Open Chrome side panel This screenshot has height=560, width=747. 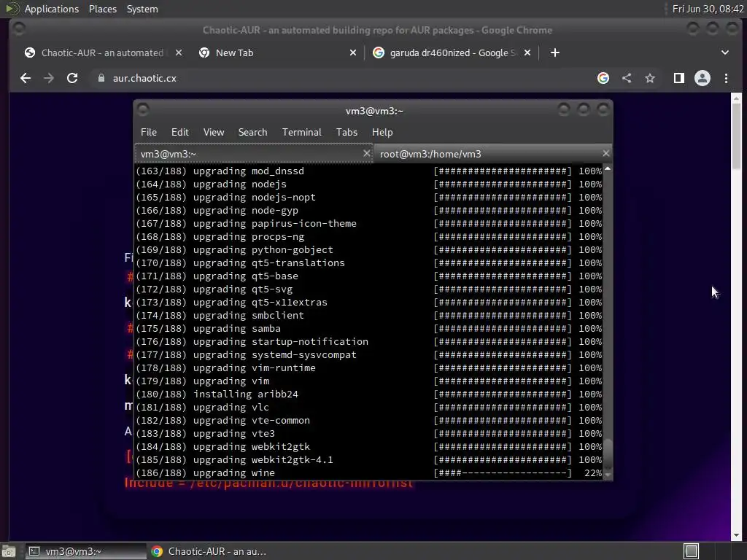679,78
